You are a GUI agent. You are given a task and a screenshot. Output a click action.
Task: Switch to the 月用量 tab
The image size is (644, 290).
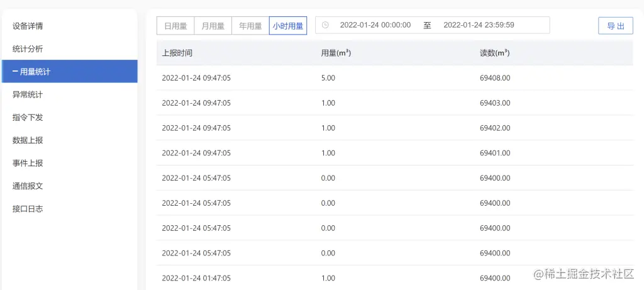(213, 26)
